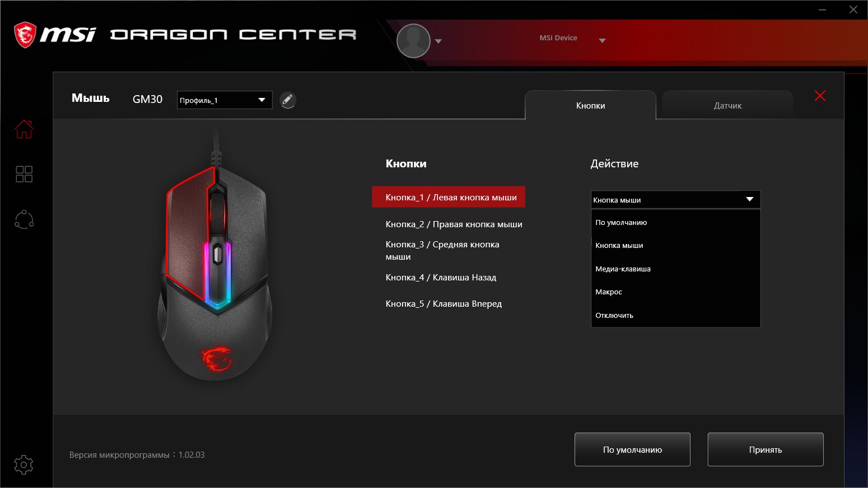Click the user avatar icon

pyautogui.click(x=413, y=41)
